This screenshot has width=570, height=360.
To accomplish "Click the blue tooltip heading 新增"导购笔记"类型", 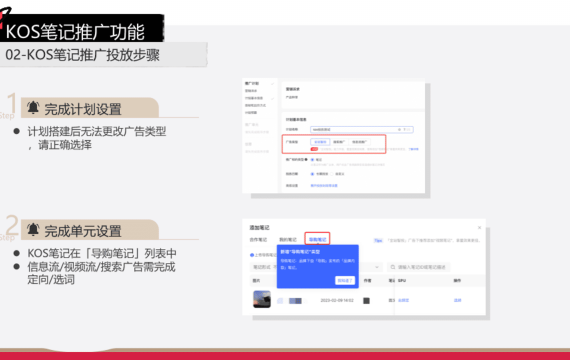I will pos(300,252).
